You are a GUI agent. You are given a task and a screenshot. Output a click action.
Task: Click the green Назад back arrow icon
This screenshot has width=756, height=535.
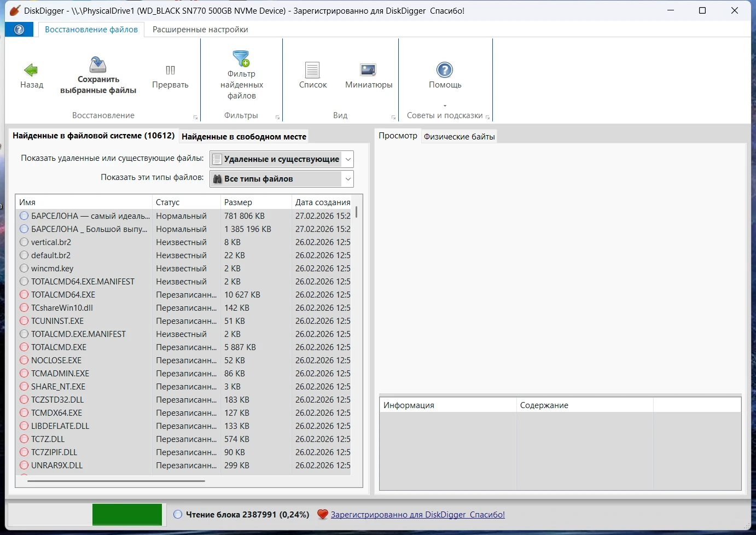point(31,70)
